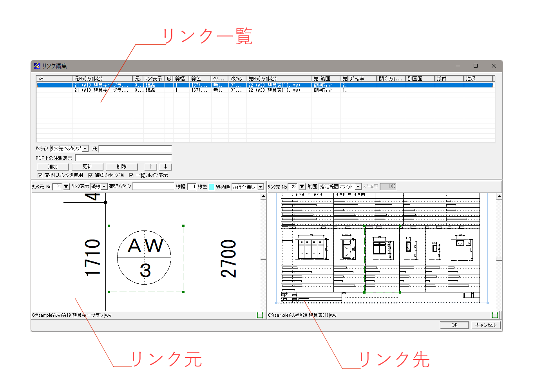534x392 pixels.
Task: Open the クリック時 dropdown showing ハイライト無し
Action: pyautogui.click(x=261, y=186)
